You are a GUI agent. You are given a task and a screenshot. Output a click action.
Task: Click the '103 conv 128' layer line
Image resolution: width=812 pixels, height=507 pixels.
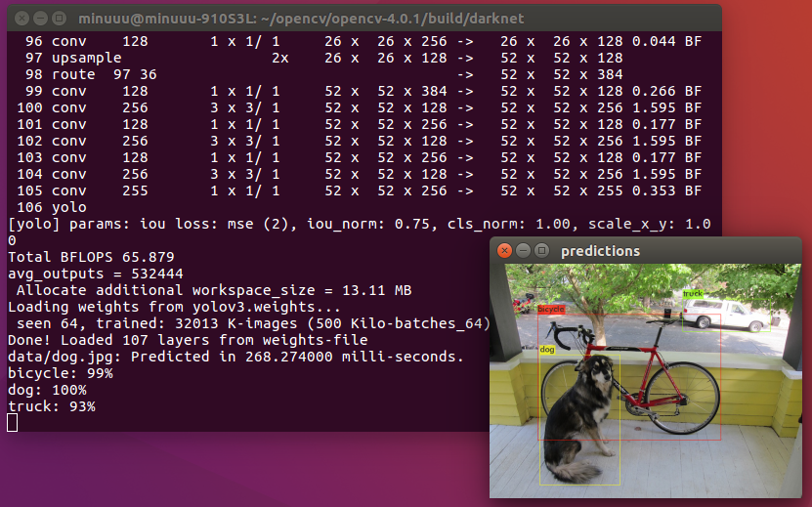(360, 158)
